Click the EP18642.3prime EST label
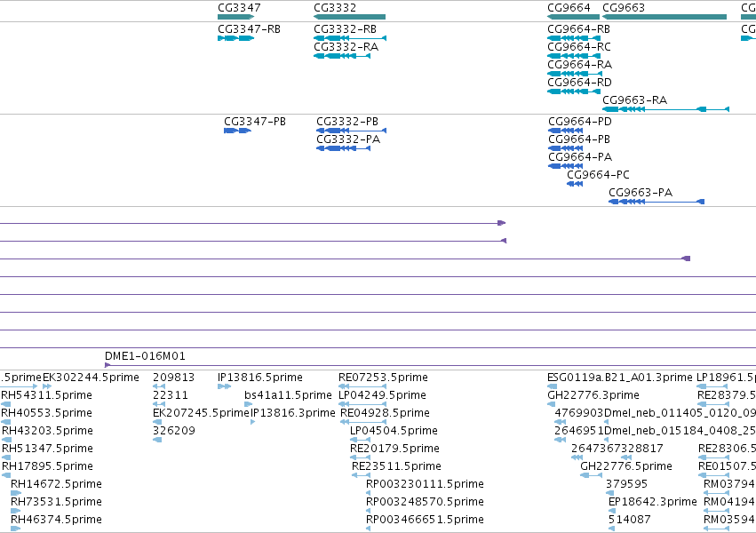Viewport: 756px width, 533px height. [x=652, y=502]
